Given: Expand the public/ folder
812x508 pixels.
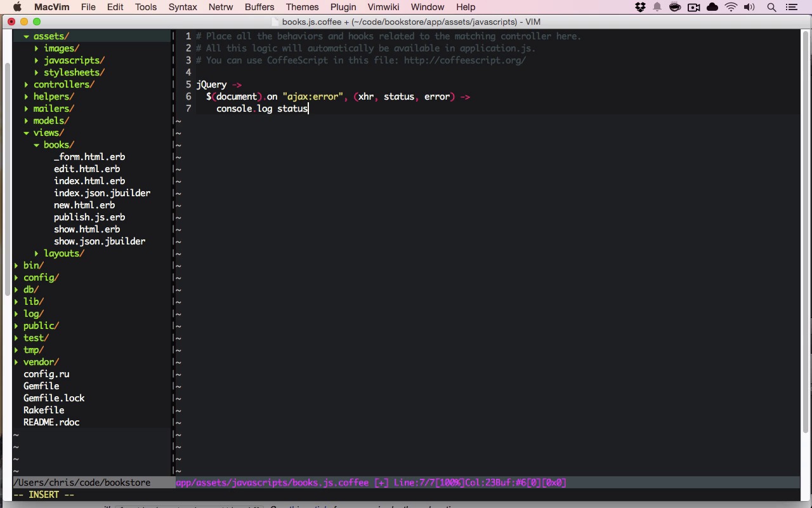Looking at the screenshot, I should click(x=16, y=326).
